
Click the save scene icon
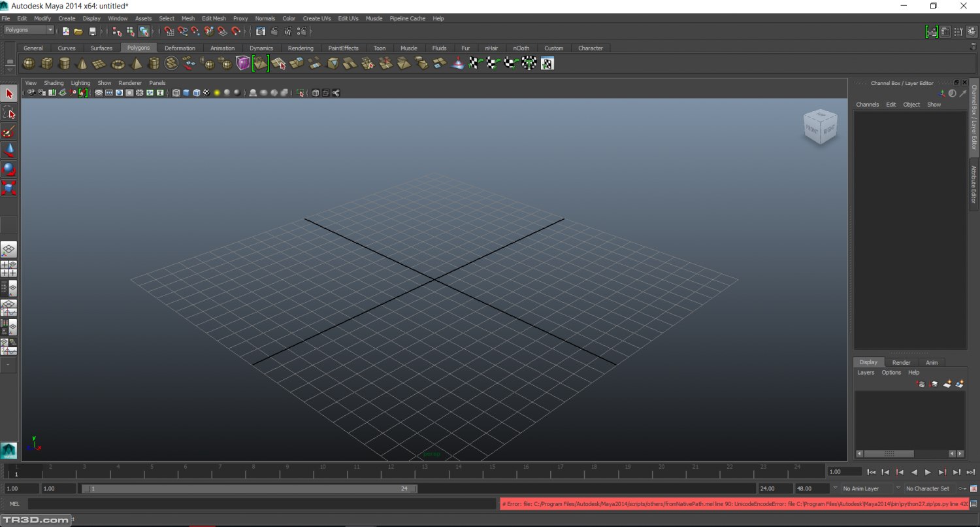pyautogui.click(x=92, y=31)
